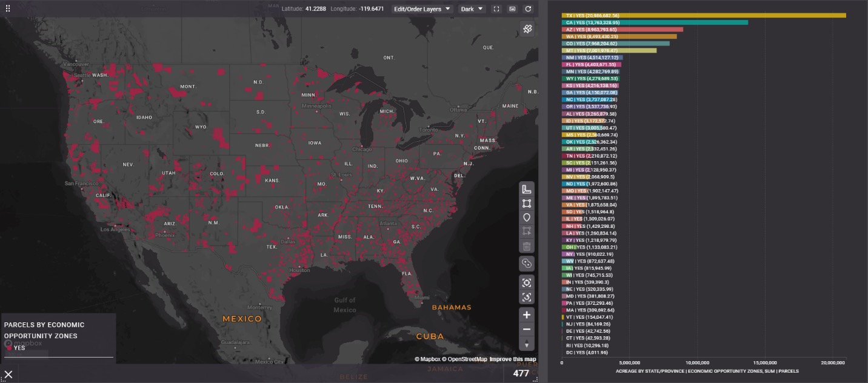Open the Edit/Order Layers dropdown
868x383 pixels.
pos(422,9)
